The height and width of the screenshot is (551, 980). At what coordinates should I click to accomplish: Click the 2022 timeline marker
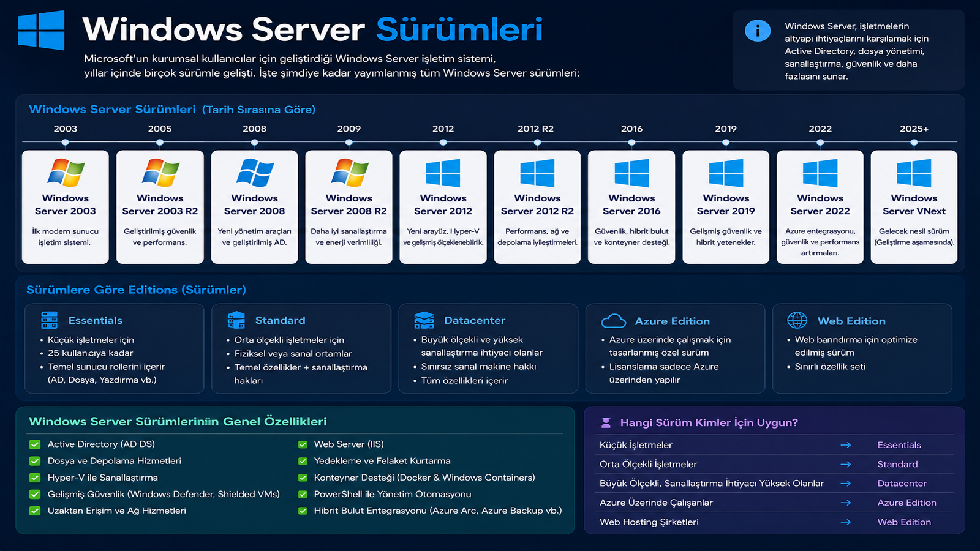pyautogui.click(x=820, y=142)
